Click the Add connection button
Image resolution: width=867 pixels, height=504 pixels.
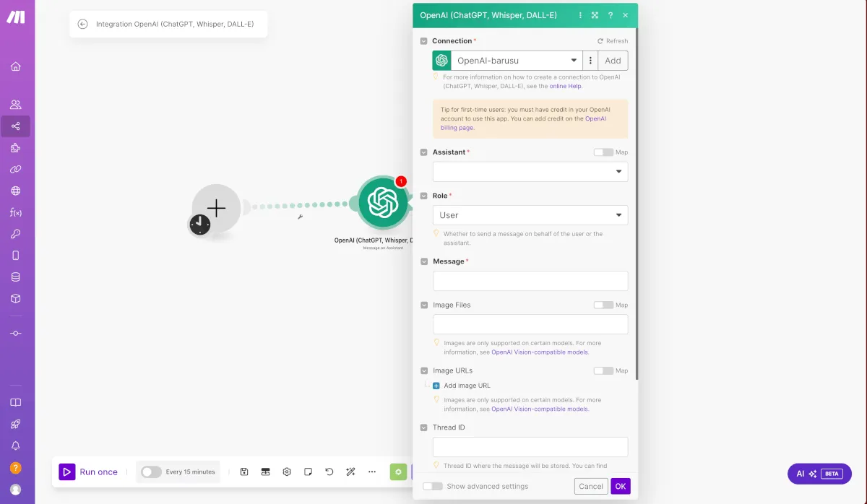click(613, 61)
